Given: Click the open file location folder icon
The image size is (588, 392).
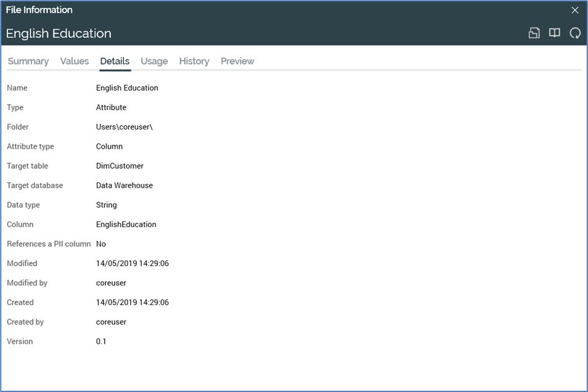Looking at the screenshot, I should (533, 33).
